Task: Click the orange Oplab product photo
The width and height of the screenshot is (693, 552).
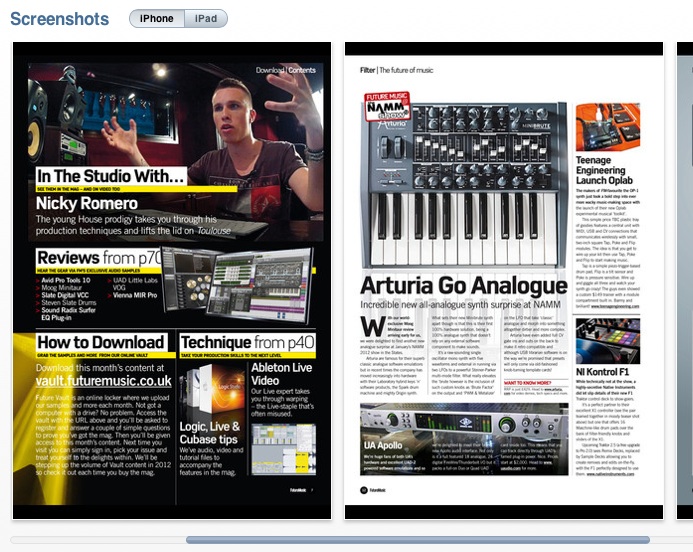Action: click(x=608, y=127)
